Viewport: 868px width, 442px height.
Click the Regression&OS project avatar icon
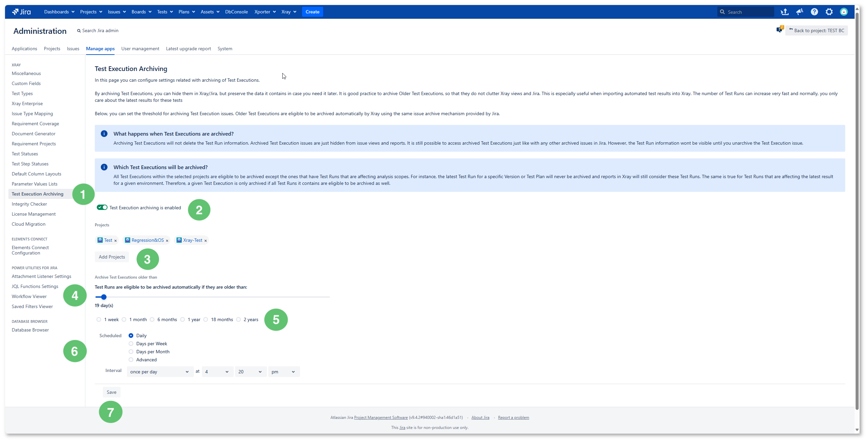click(x=127, y=240)
